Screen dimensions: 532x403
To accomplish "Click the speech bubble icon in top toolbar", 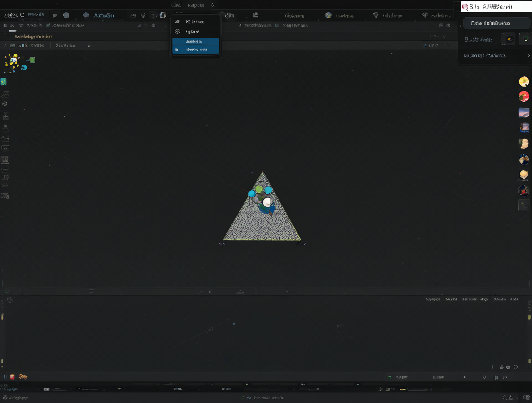I will point(55,15).
